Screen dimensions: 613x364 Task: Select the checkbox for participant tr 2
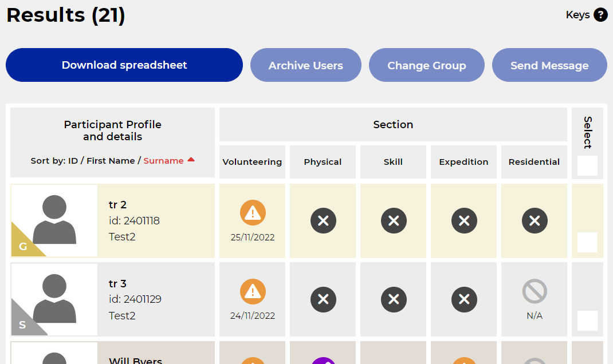587,242
